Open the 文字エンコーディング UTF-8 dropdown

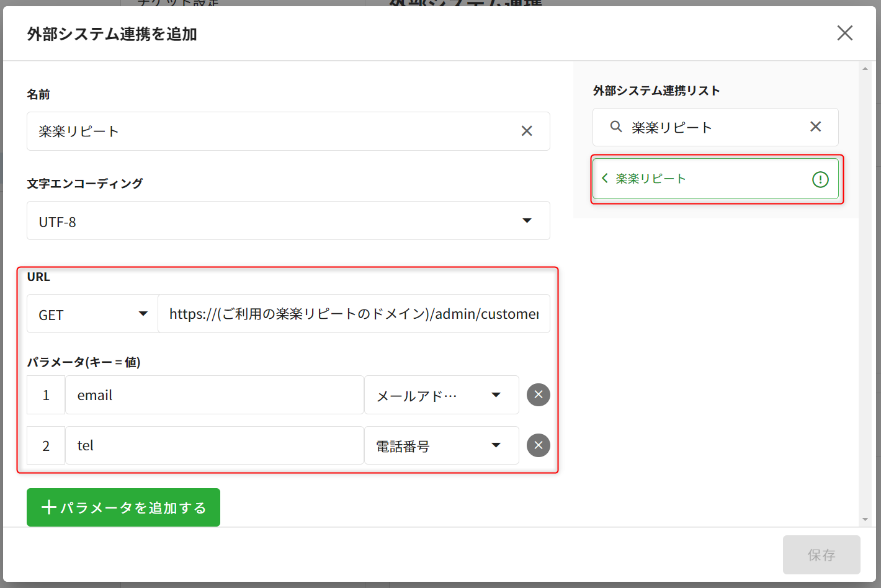[x=288, y=221]
